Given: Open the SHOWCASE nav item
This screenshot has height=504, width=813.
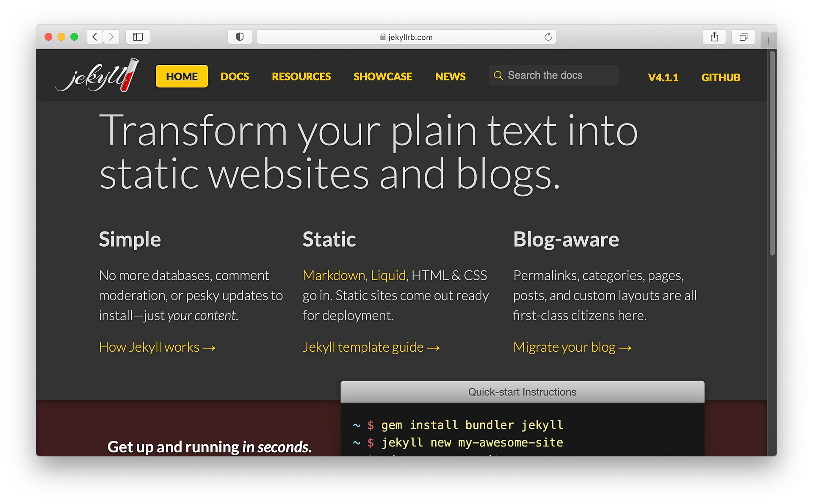Looking at the screenshot, I should 383,77.
